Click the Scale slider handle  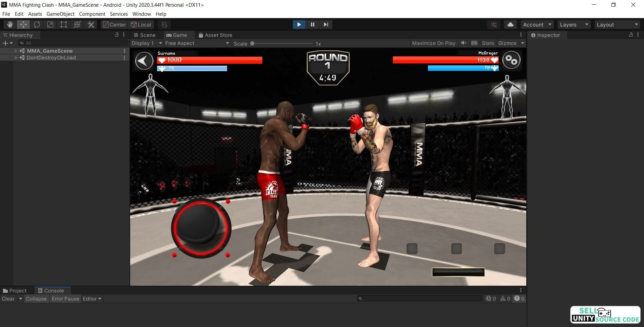pos(252,44)
